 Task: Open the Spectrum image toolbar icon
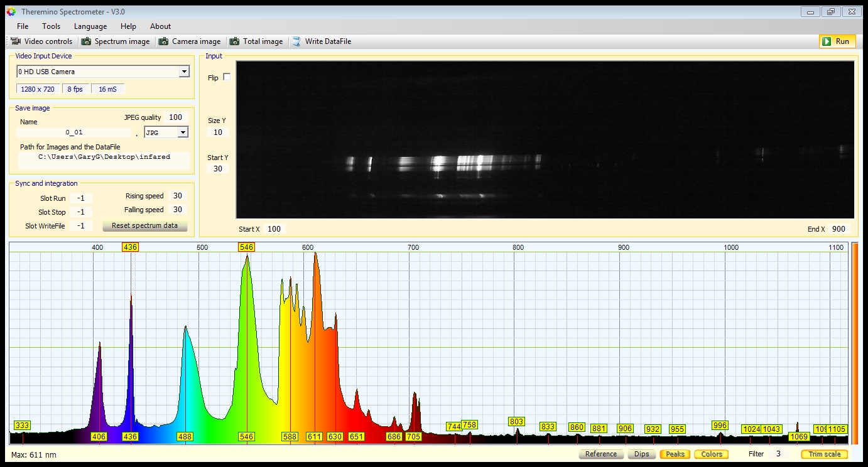click(87, 41)
